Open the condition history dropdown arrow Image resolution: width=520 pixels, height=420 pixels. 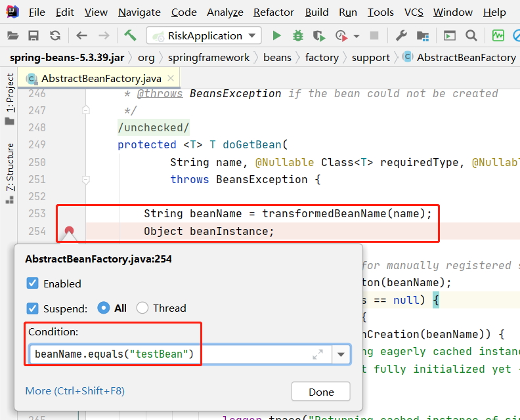(341, 354)
